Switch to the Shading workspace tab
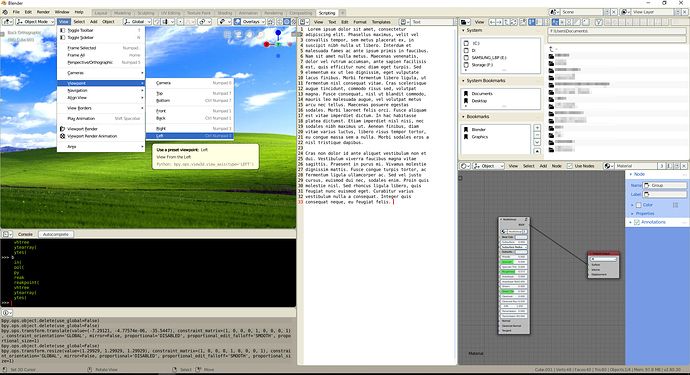Viewport: 690px width, 375px height. (224, 13)
